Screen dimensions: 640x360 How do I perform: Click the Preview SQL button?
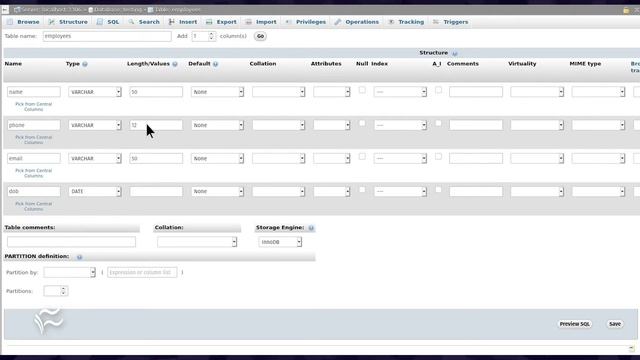[574, 324]
